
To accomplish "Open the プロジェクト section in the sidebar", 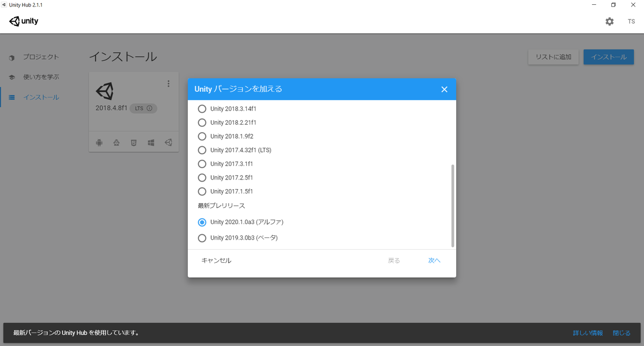I will (38, 56).
